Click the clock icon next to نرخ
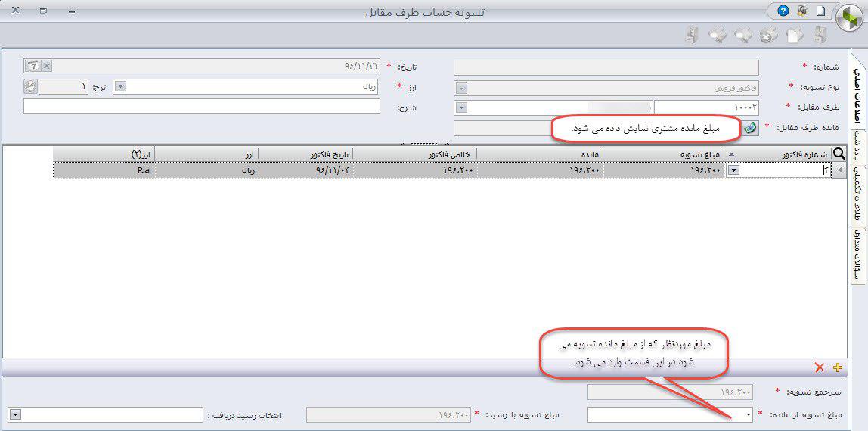This screenshot has height=431, width=868. (30, 87)
